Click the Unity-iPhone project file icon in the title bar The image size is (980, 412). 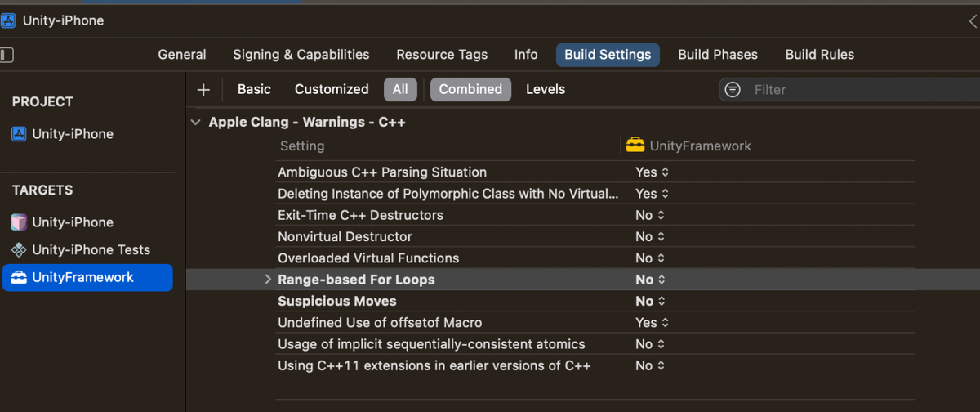(8, 20)
